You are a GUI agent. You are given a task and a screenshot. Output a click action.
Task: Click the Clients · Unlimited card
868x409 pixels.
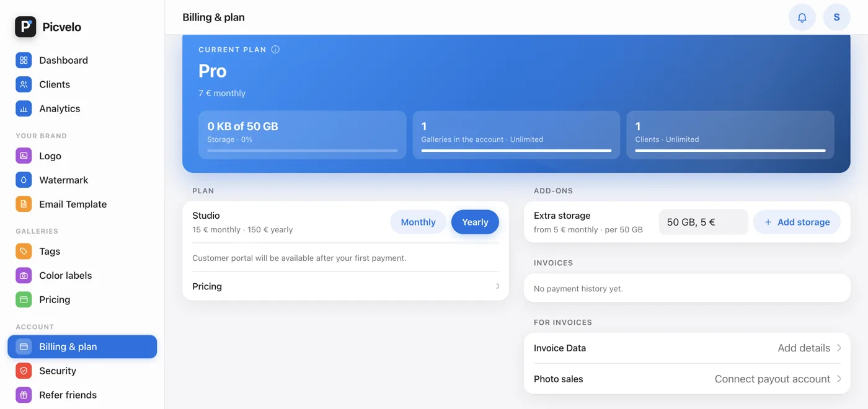[730, 135]
